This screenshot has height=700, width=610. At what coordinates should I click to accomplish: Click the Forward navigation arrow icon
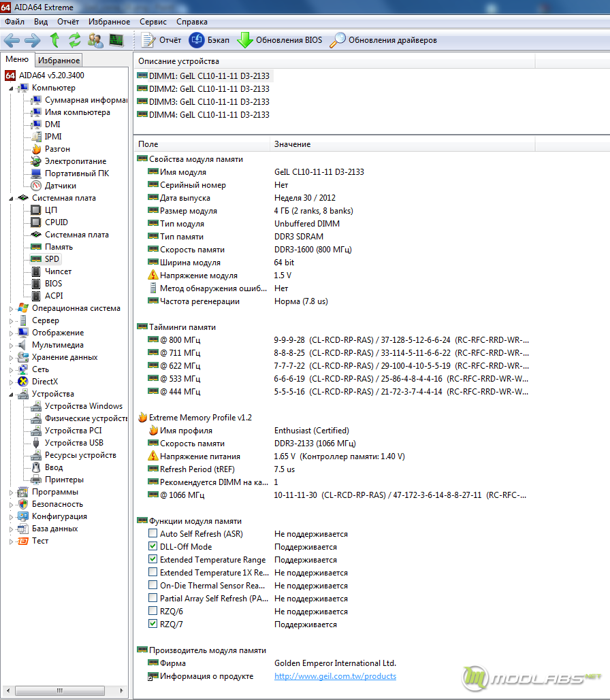click(x=32, y=40)
